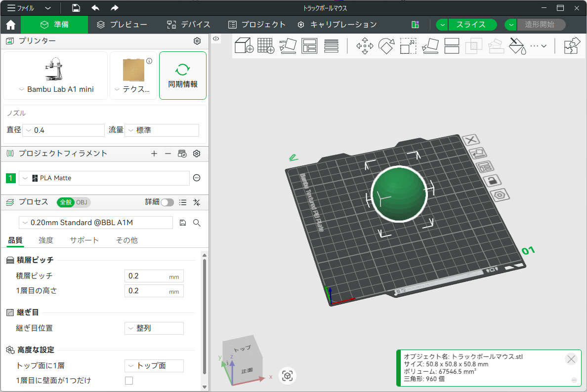Select the Color painting bucket tool

[x=517, y=45]
